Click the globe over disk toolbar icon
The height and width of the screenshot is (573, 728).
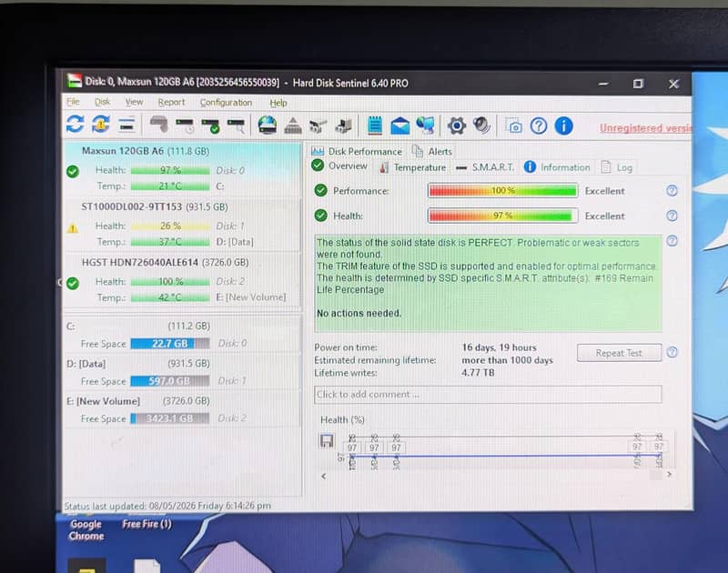point(267,126)
